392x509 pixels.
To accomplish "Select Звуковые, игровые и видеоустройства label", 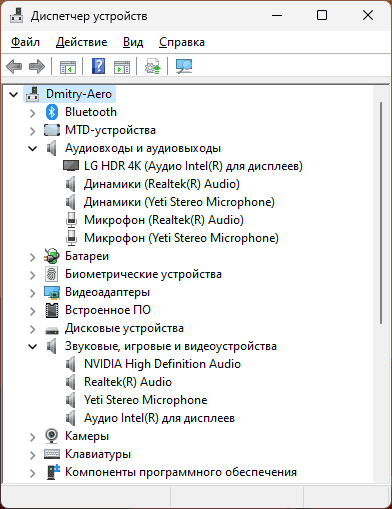I will 171,346.
